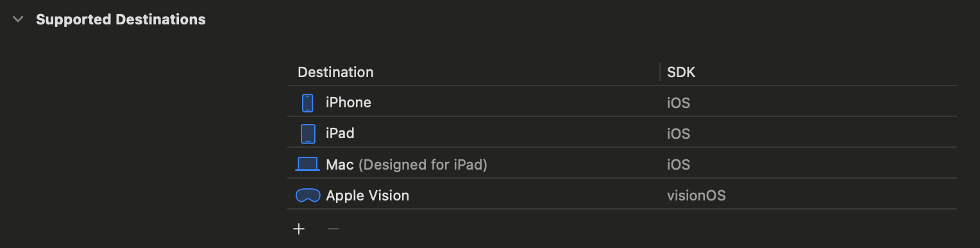Image resolution: width=980 pixels, height=248 pixels.
Task: Select the Mac (Designed for iPad) label
Action: 407,164
